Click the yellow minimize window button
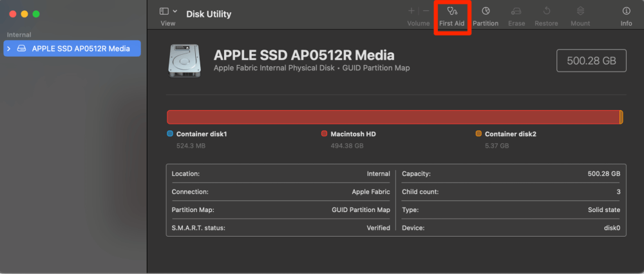 [24, 14]
